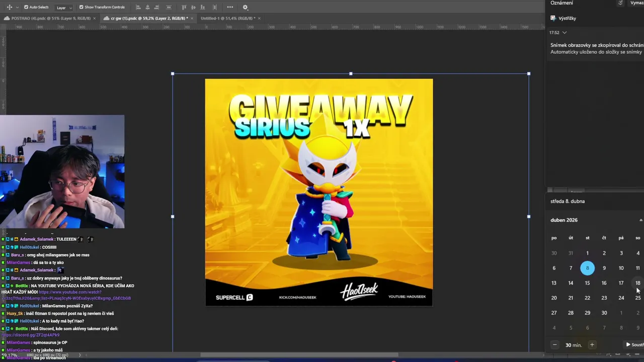Click the document size status text
Image resolution: width=644 pixels, height=362 pixels.
click(46, 355)
